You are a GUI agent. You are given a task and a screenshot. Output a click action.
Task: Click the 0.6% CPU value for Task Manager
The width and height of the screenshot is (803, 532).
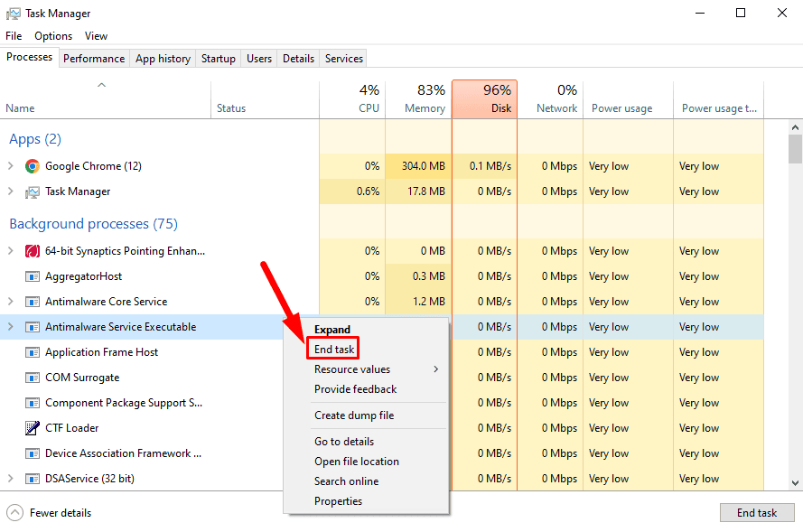pyautogui.click(x=369, y=191)
